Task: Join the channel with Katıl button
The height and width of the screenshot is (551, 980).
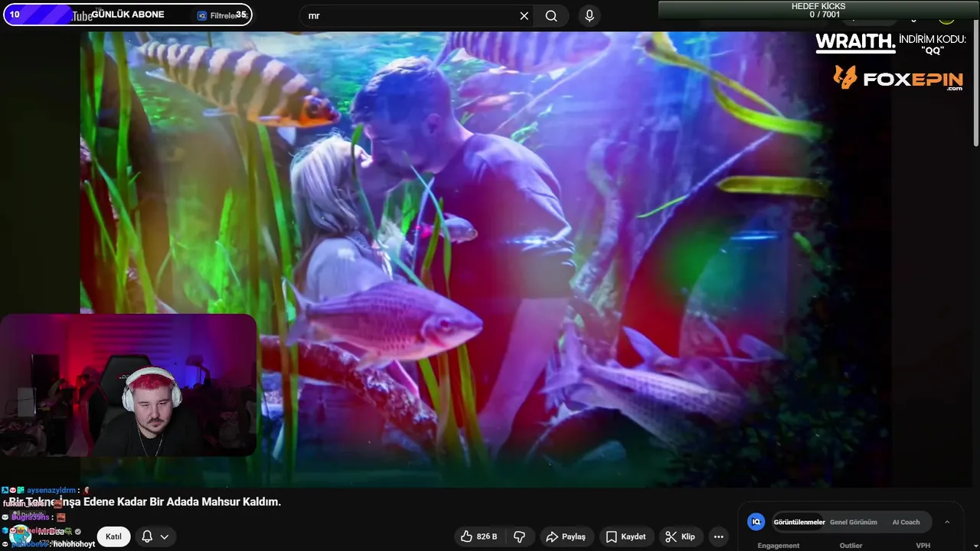Action: click(x=113, y=536)
